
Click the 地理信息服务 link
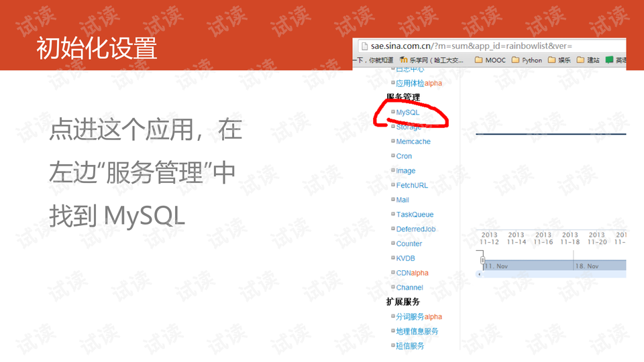tap(417, 331)
